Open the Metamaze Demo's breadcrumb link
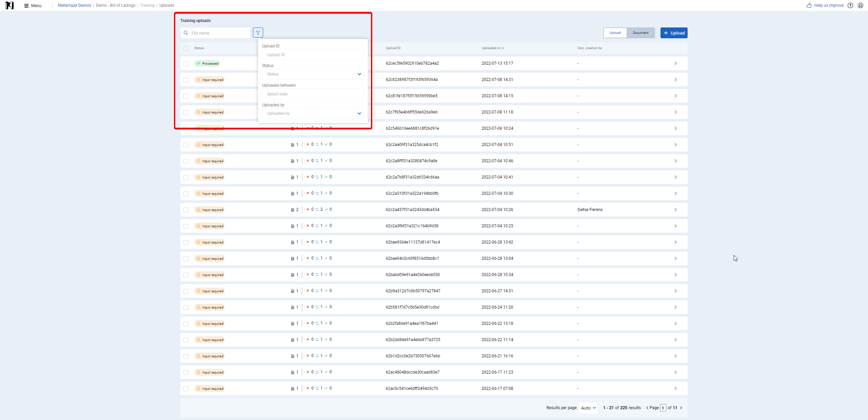Image resolution: width=868 pixels, height=420 pixels. [75, 5]
